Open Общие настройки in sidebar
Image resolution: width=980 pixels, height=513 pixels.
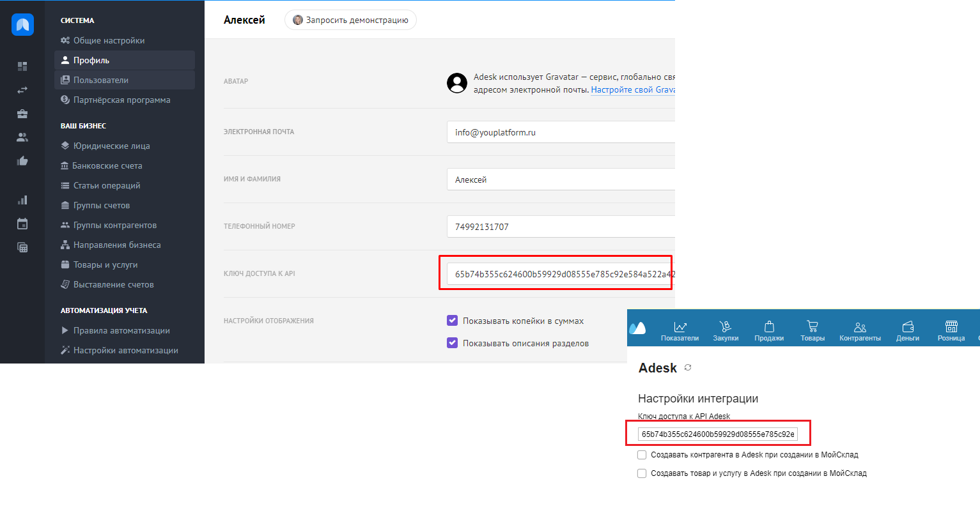point(125,40)
